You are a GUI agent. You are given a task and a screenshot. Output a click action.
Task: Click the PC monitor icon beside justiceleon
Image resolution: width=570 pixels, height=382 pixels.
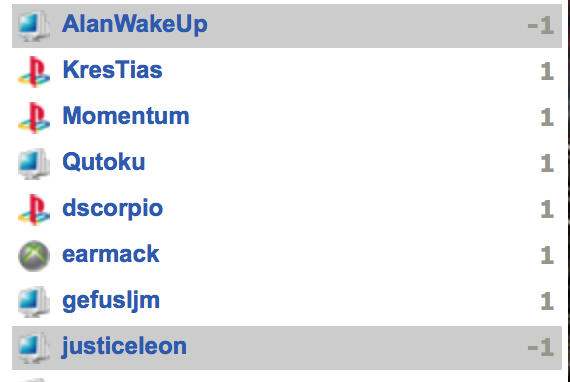[x=34, y=348]
